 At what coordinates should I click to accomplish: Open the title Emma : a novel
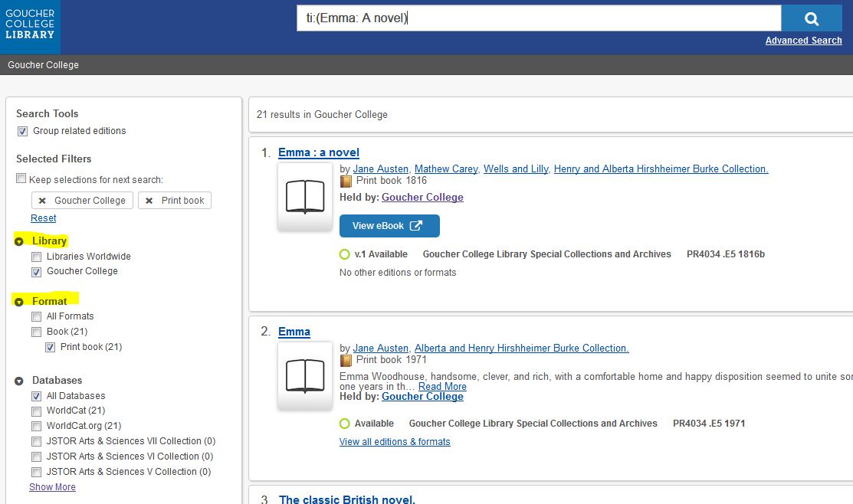tap(319, 152)
